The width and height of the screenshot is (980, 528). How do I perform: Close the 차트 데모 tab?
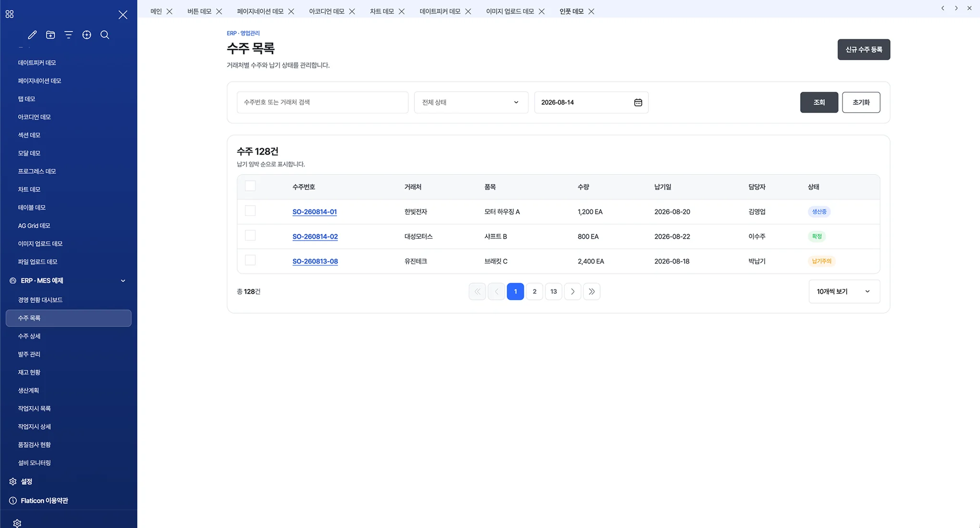coord(401,11)
